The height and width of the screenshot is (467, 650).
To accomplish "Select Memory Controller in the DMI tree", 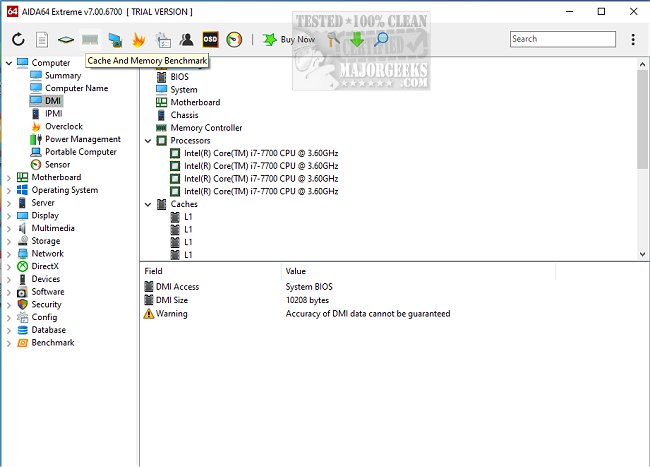I will pyautogui.click(x=206, y=128).
